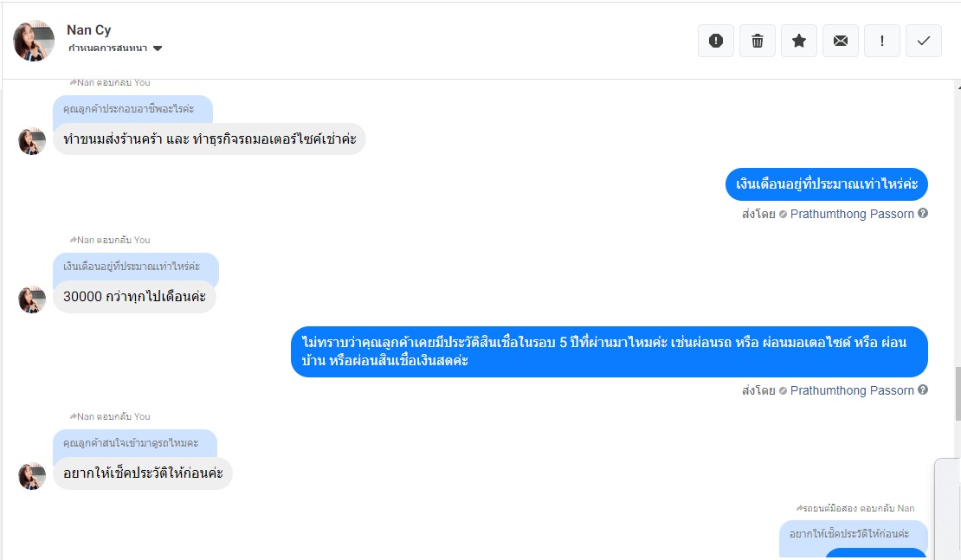This screenshot has width=961, height=560.
Task: Click second Prathumthong Passorn sender link
Action: click(x=852, y=390)
